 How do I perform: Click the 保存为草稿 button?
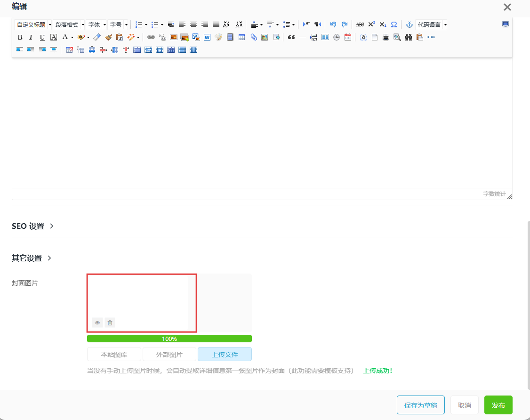420,405
